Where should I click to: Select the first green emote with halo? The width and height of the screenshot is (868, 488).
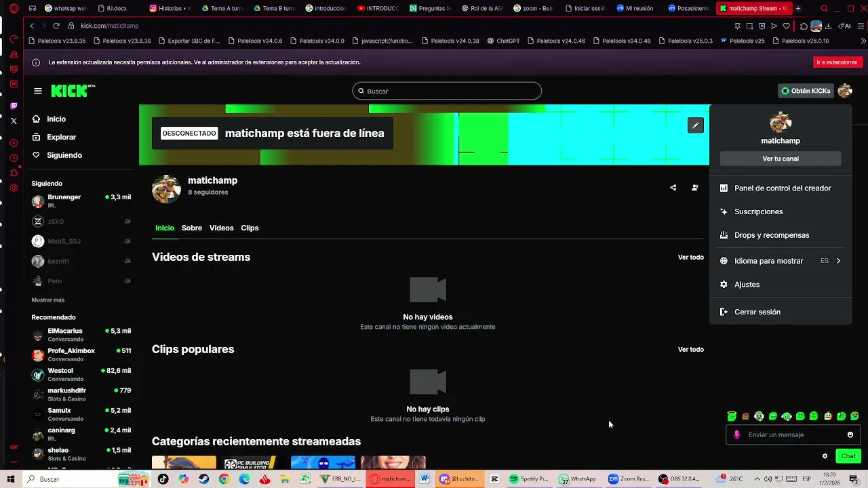tap(732, 416)
